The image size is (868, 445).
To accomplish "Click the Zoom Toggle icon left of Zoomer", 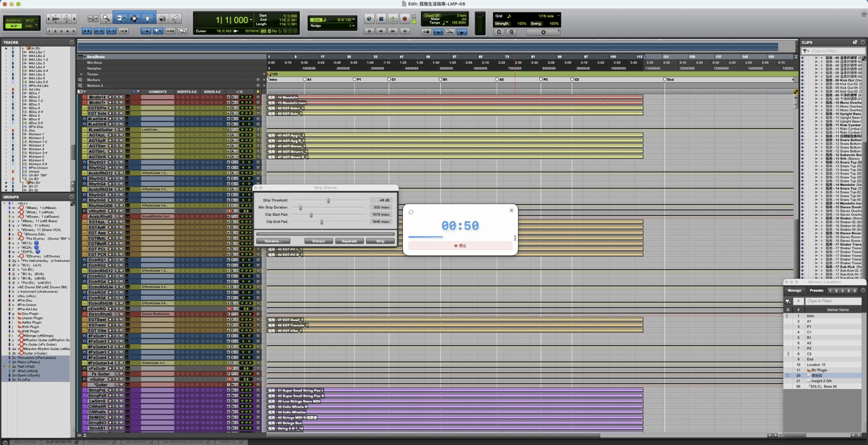I will point(93,18).
